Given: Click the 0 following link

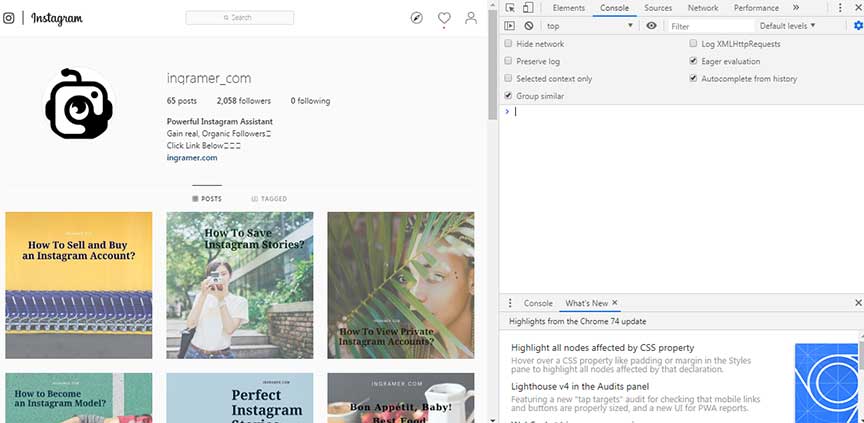Looking at the screenshot, I should click(x=310, y=101).
